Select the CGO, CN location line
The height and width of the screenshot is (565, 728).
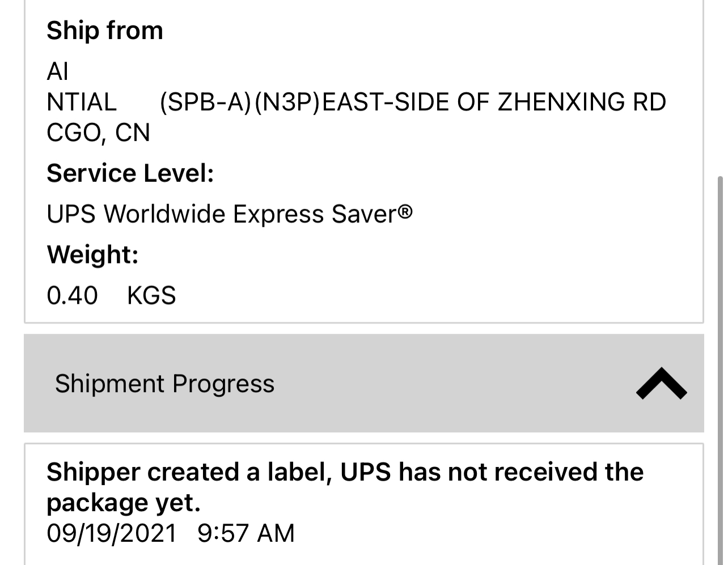point(98,133)
